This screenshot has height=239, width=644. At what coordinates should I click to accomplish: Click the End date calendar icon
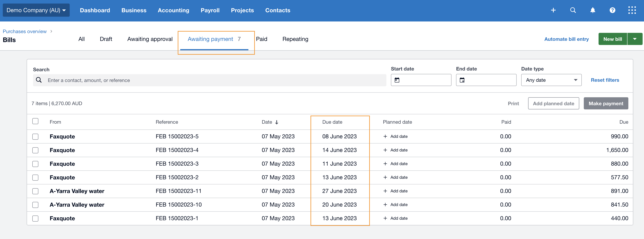(x=462, y=80)
